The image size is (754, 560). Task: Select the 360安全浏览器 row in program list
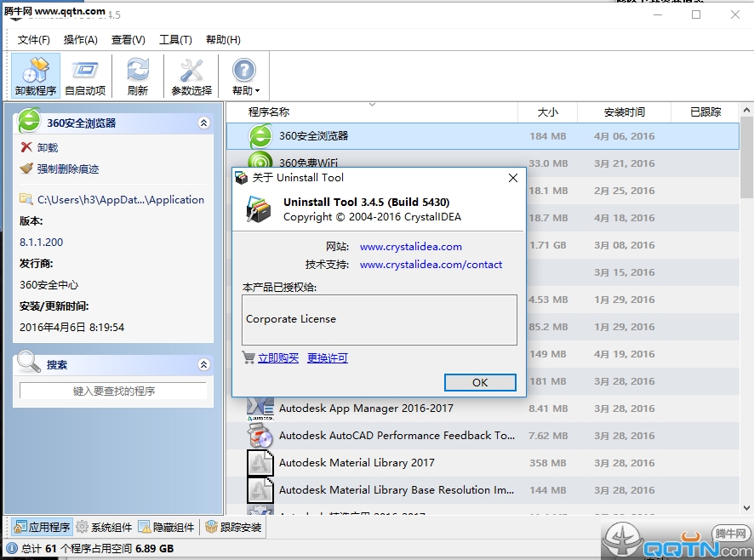tap(483, 136)
